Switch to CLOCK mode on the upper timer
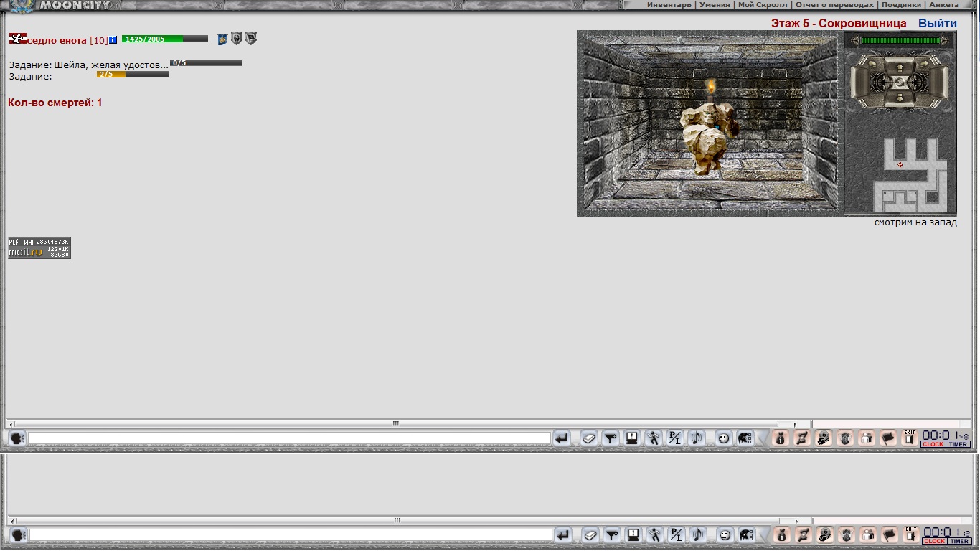The image size is (980, 551). tap(933, 444)
